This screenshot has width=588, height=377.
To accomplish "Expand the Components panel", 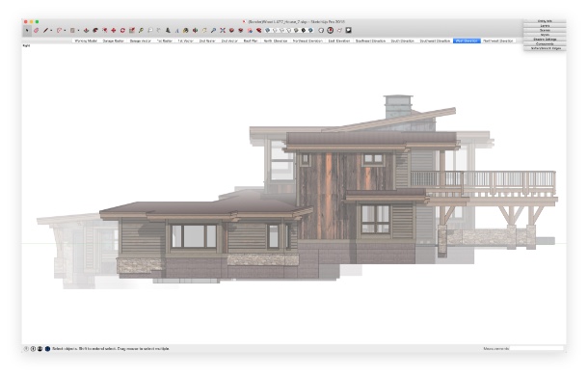I will pos(545,44).
